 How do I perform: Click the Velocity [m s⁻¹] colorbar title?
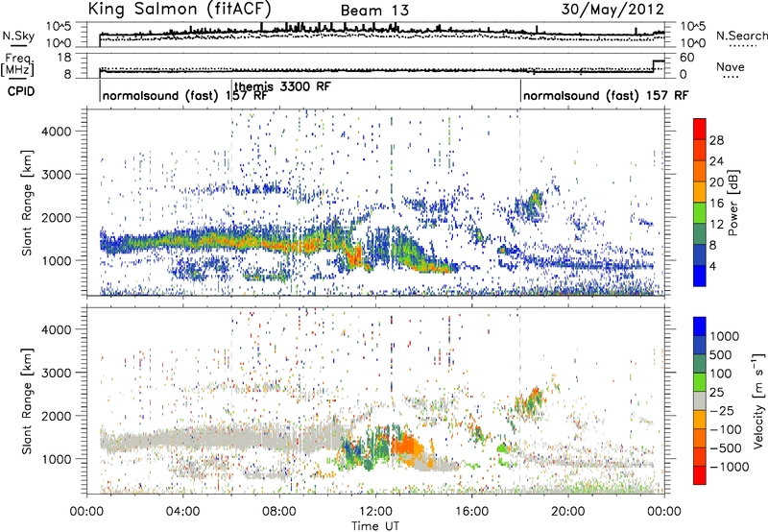pos(758,400)
